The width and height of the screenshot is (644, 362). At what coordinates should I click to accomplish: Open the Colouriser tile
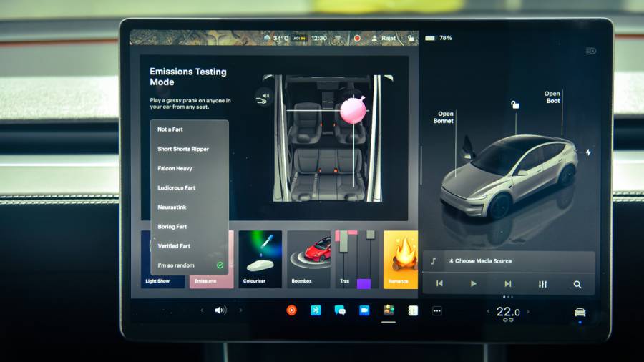[260, 260]
